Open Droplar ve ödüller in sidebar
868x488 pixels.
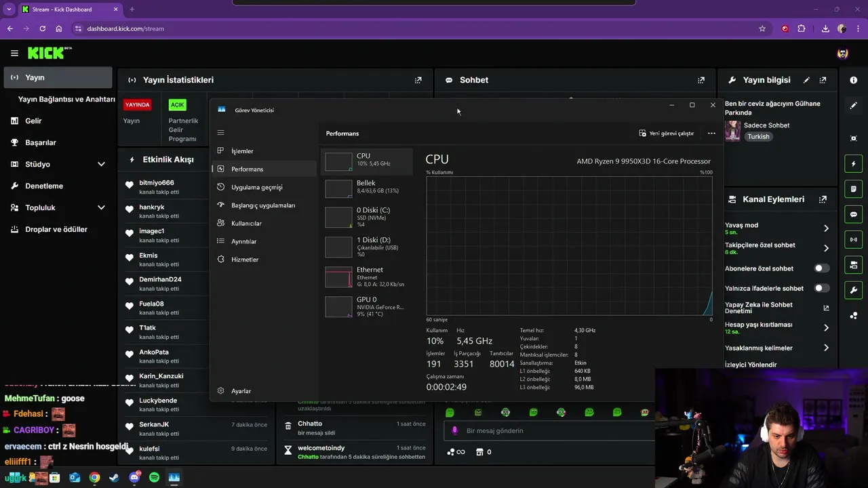click(58, 229)
